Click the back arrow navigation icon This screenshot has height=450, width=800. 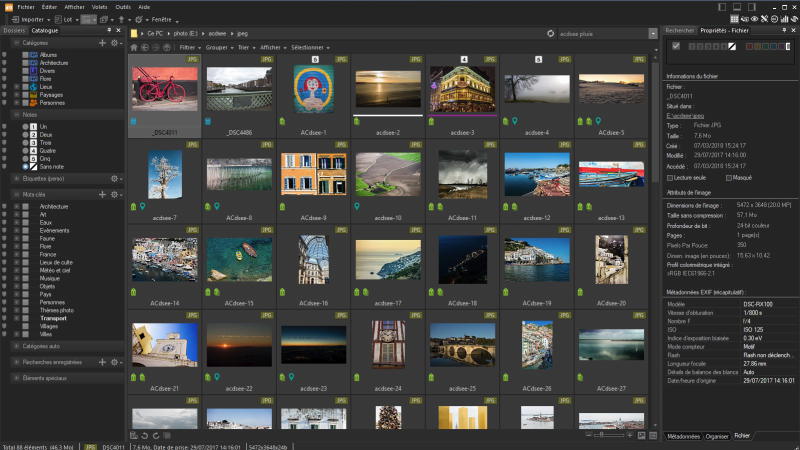(145, 47)
